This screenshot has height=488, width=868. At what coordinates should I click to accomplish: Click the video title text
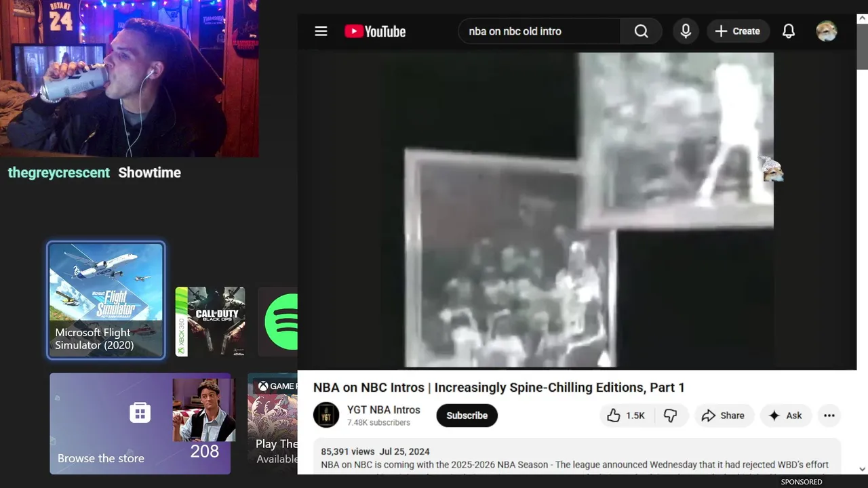(498, 388)
